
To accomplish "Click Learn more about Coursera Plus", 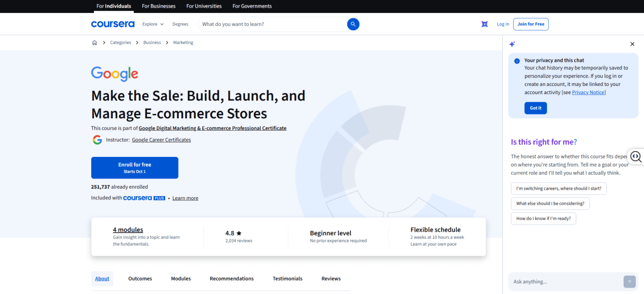I will (x=185, y=198).
